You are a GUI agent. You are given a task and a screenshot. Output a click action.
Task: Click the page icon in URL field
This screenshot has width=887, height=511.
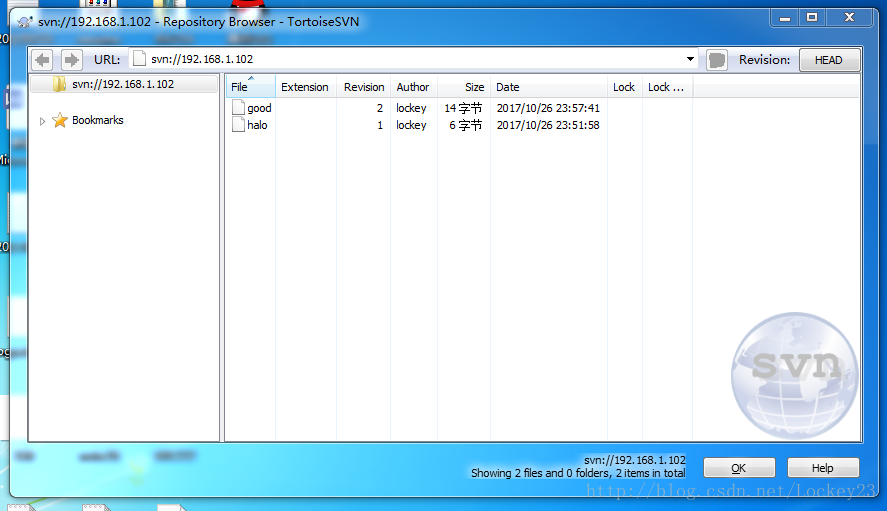(139, 59)
